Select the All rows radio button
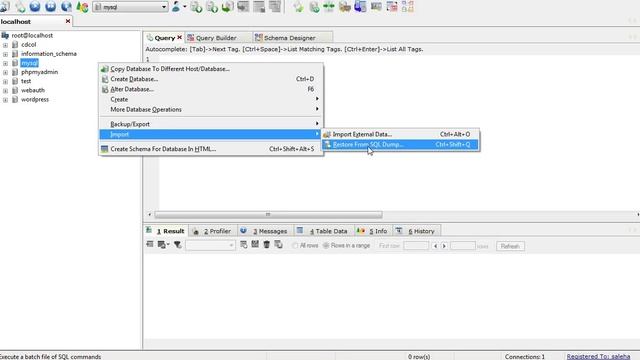The height and width of the screenshot is (360, 640). click(295, 246)
